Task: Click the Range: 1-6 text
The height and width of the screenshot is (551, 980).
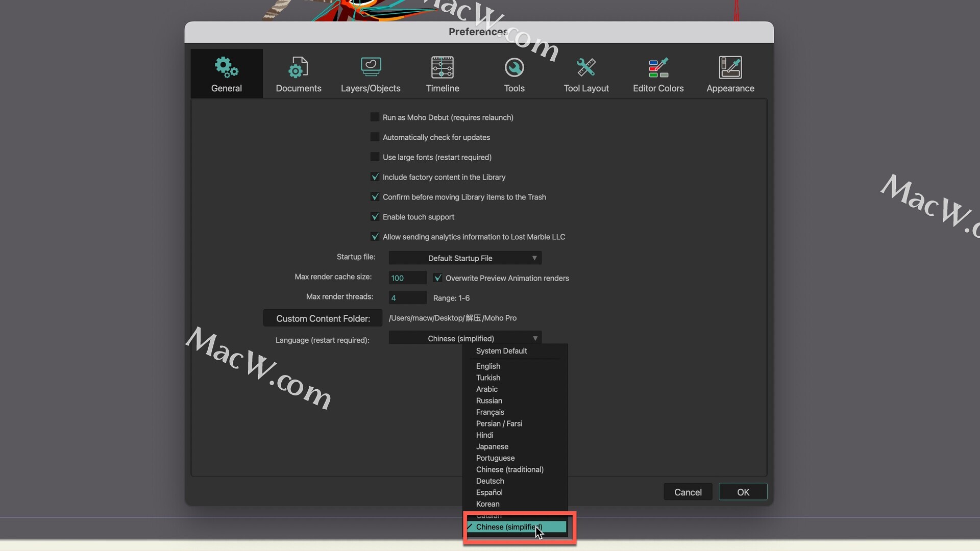Action: [x=451, y=298]
